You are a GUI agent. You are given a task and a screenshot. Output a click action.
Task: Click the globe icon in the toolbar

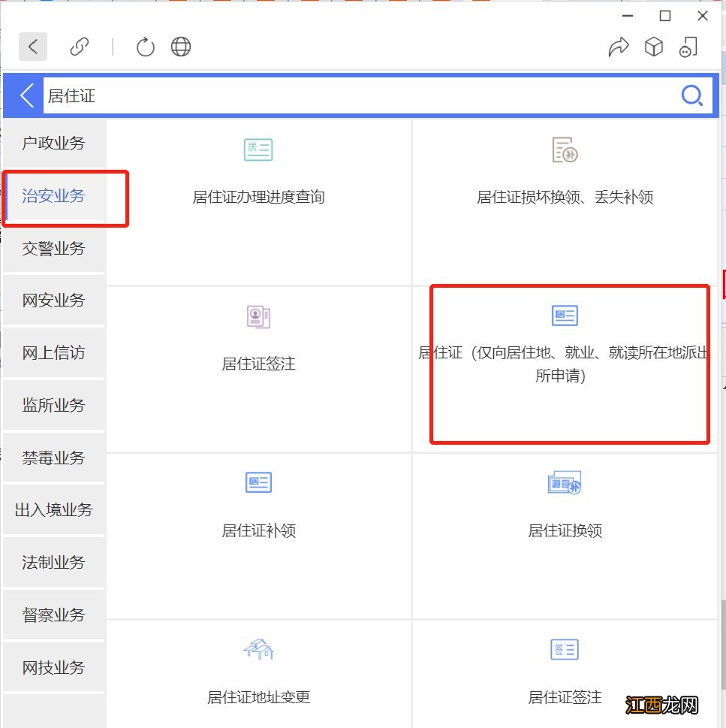180,46
